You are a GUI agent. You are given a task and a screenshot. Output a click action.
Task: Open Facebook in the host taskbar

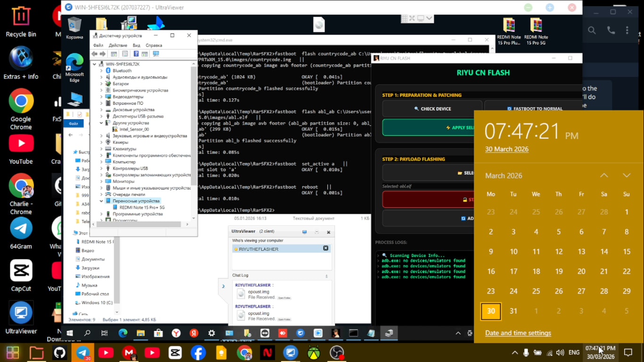point(198,353)
